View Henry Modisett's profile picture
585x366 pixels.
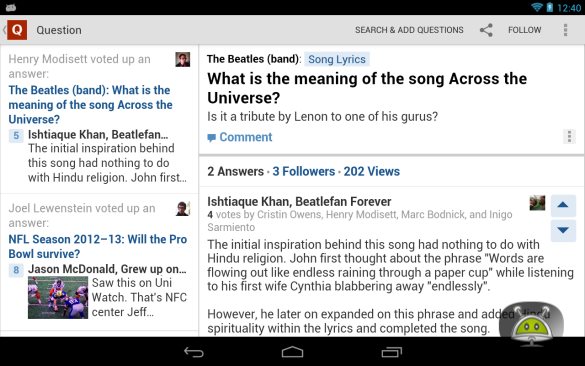click(x=183, y=60)
